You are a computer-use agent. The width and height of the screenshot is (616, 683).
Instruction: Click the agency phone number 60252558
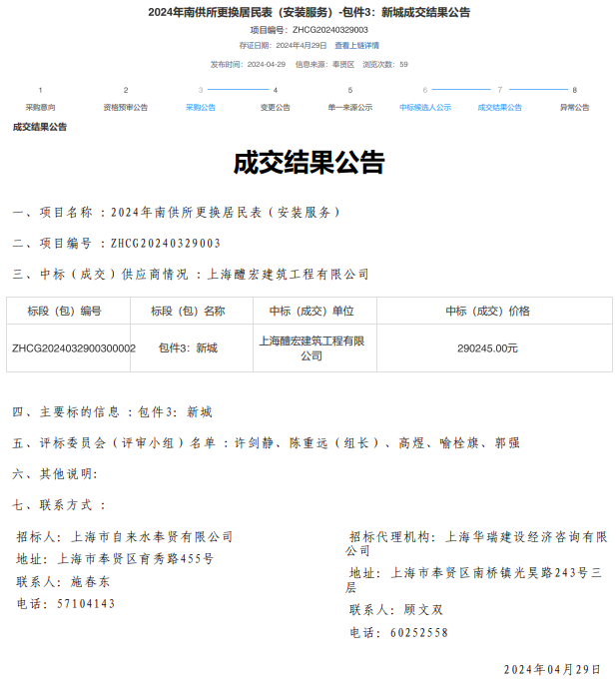418,632
